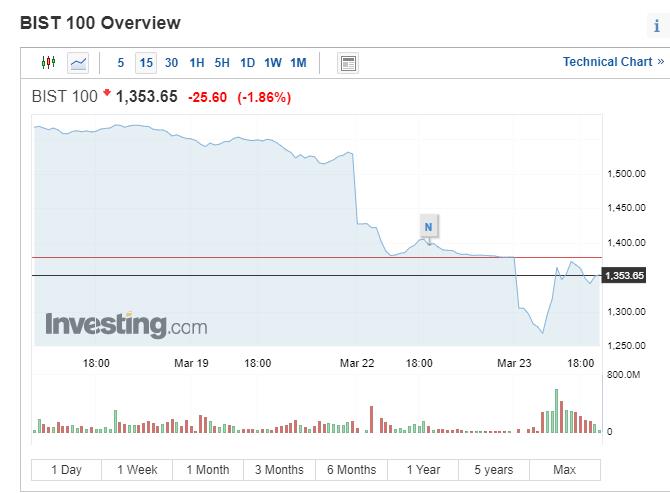Set the interval to 1D
670x493 pixels.
(248, 63)
